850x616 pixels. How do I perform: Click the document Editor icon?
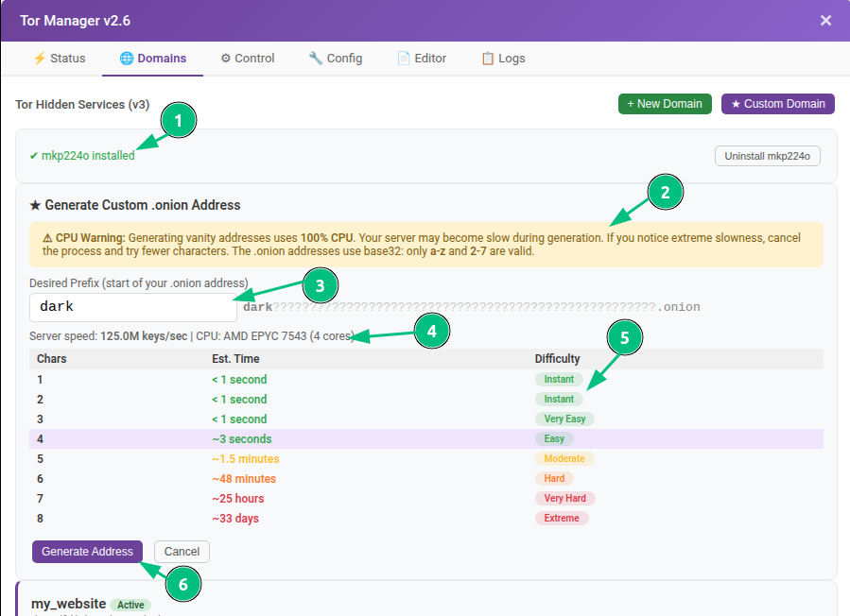(x=404, y=58)
